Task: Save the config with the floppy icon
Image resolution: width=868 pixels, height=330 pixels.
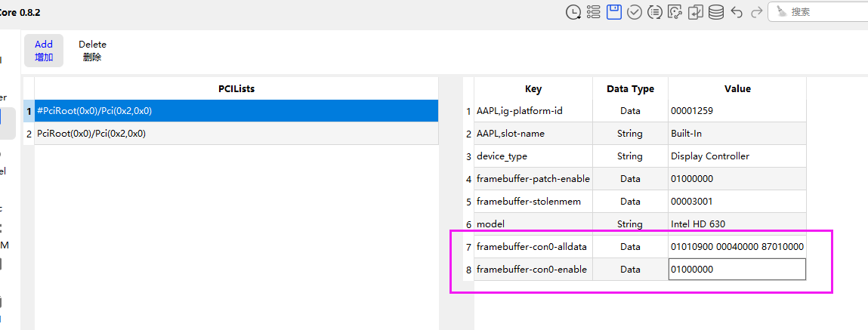Action: click(x=614, y=11)
